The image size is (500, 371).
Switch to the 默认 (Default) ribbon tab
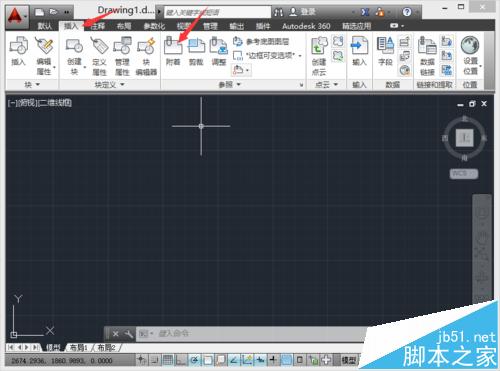click(45, 26)
